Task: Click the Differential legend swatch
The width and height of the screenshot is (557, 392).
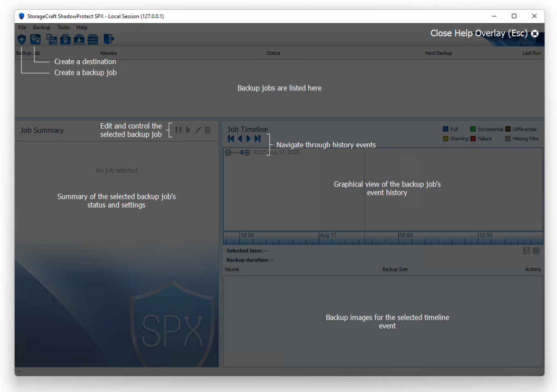Action: 508,129
